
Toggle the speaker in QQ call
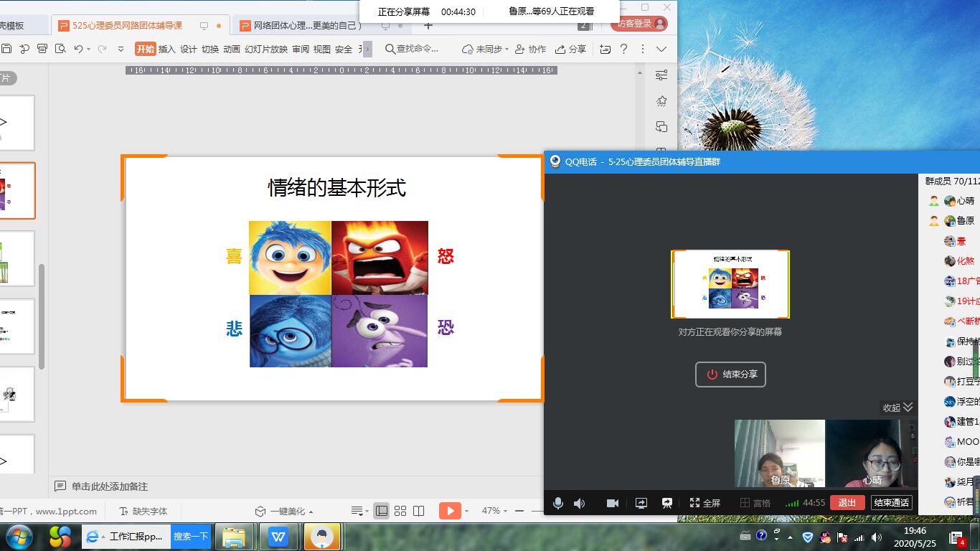(x=579, y=503)
